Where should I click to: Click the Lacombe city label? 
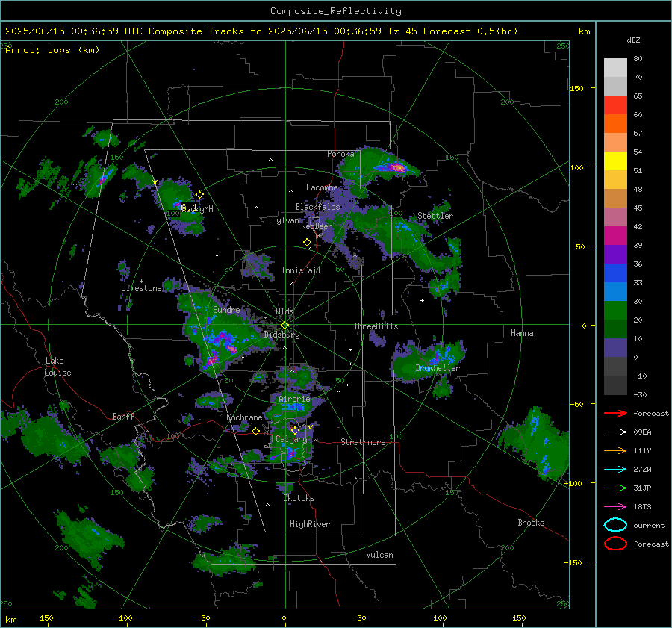pyautogui.click(x=322, y=187)
